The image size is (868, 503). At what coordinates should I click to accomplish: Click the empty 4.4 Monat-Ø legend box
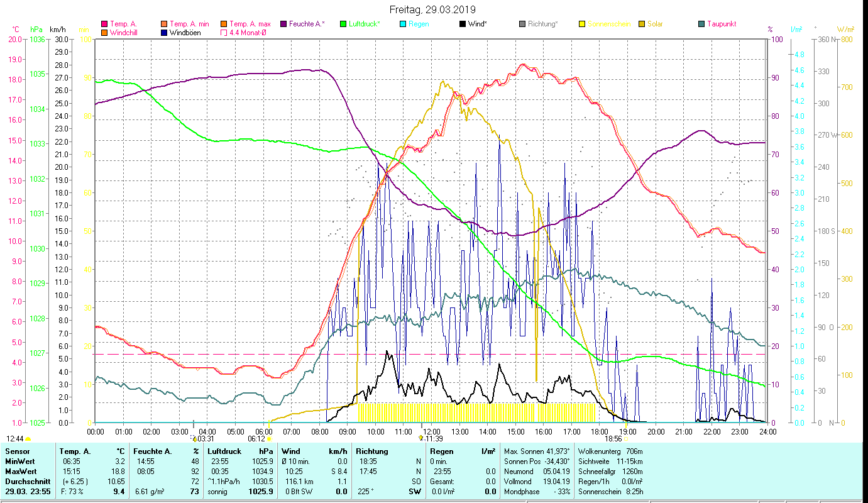pyautogui.click(x=223, y=33)
